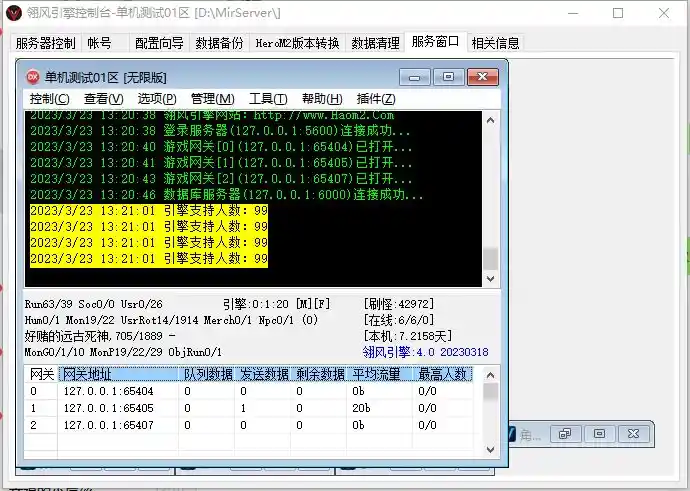Open the 控制(C) menu
The width and height of the screenshot is (690, 491).
click(x=49, y=99)
